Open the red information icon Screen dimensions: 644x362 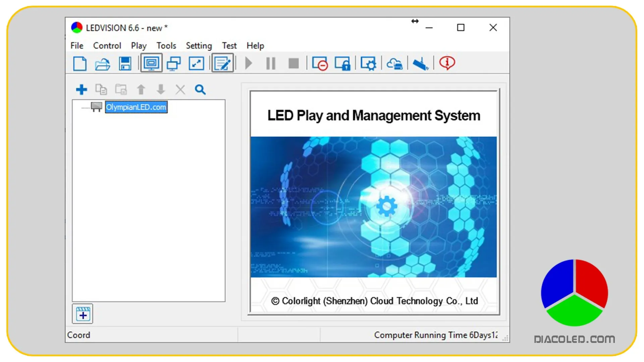point(447,63)
